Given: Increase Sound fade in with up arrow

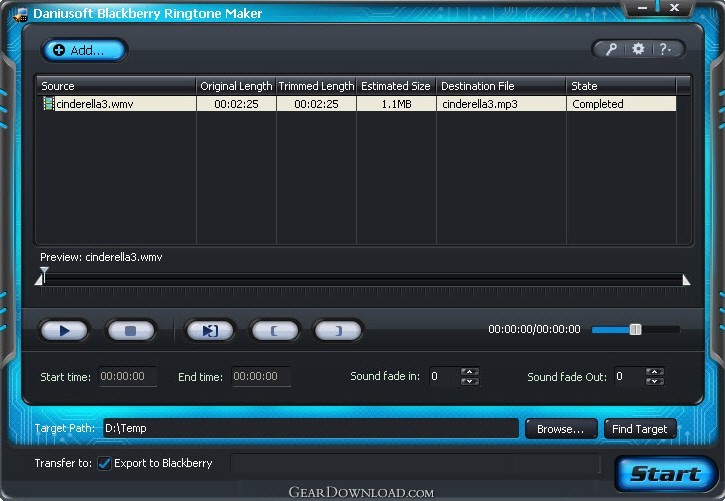Looking at the screenshot, I should [470, 372].
